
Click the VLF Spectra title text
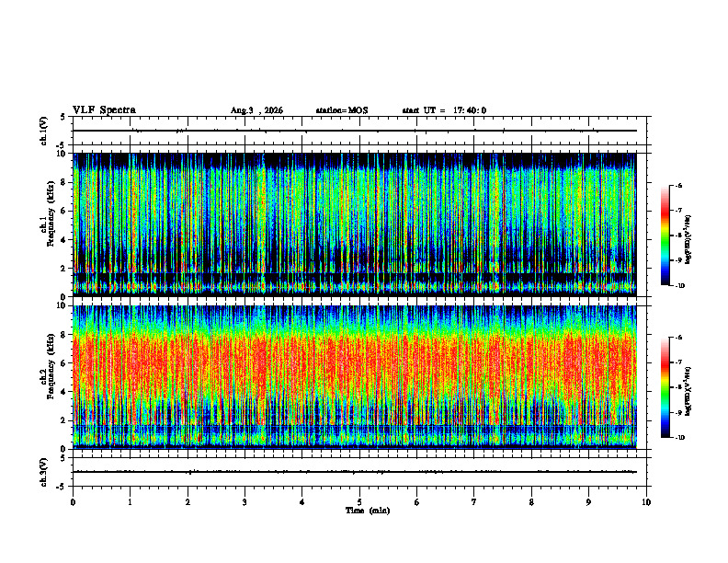coord(104,110)
